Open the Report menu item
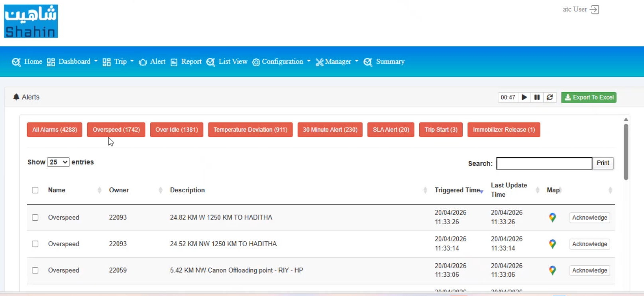 click(x=191, y=61)
